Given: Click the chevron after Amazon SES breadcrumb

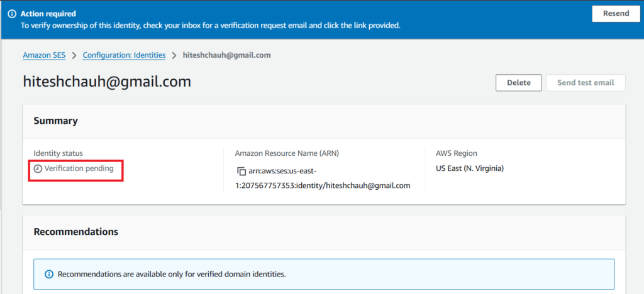Looking at the screenshot, I should (x=74, y=55).
